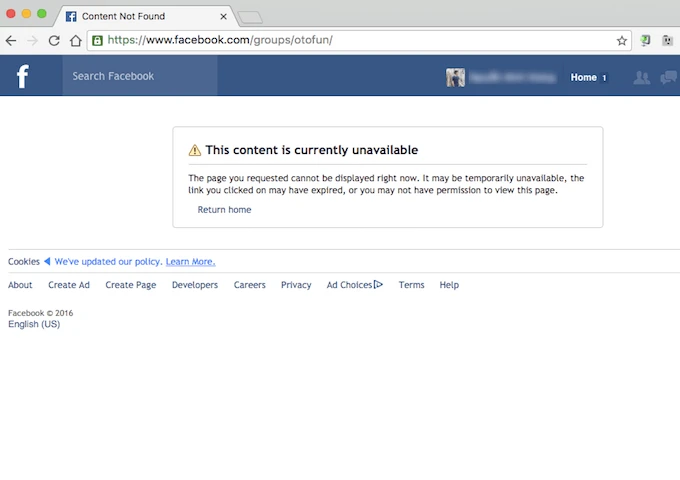This screenshot has width=680, height=480.
Task: Click the Return home link
Action: (224, 210)
